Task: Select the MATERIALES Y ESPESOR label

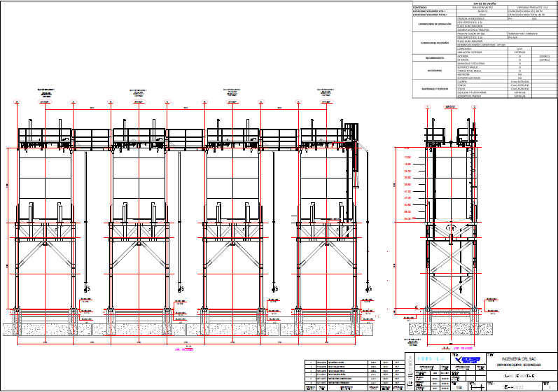Action: (435, 89)
